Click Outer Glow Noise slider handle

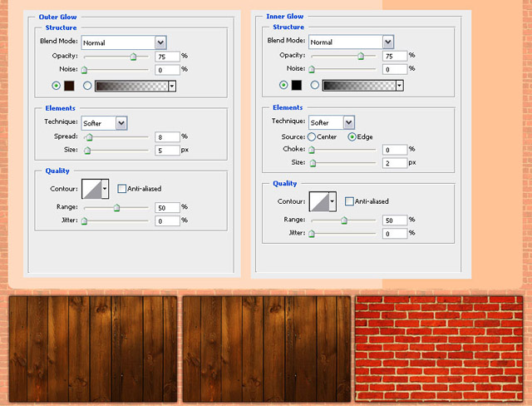click(84, 70)
